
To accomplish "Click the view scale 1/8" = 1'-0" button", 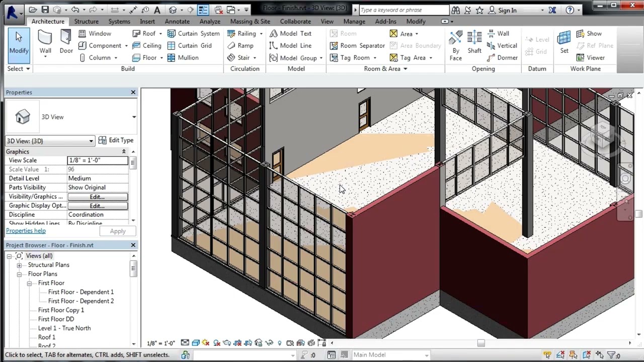I will pyautogui.click(x=161, y=343).
